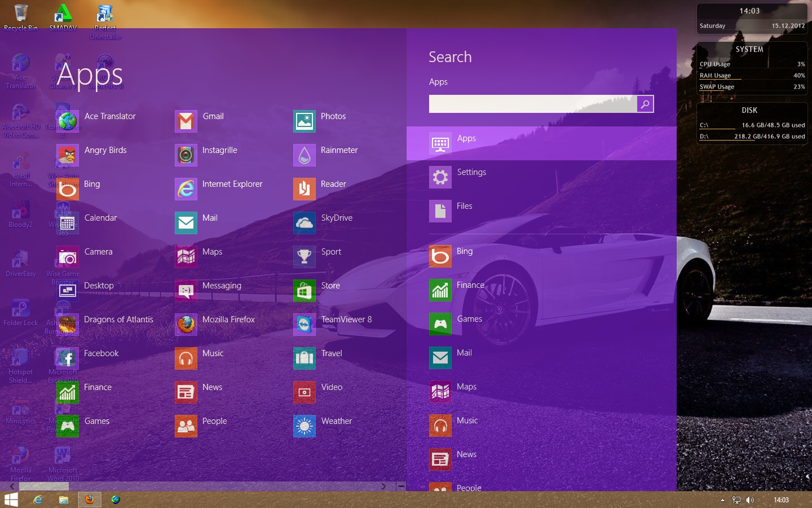Open the Windows Store app
This screenshot has width=812, height=508.
tap(304, 291)
